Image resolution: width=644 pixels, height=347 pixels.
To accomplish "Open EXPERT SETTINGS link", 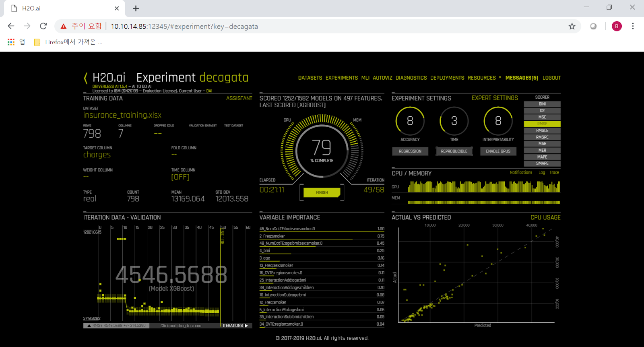I will coord(495,98).
